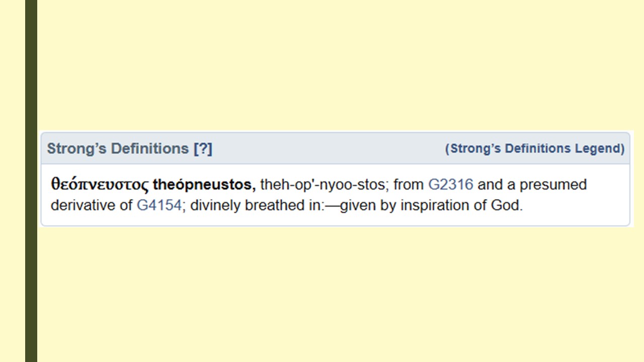The width and height of the screenshot is (644, 362).
Task: Click the Strong's Definitions heading text
Action: tap(118, 149)
